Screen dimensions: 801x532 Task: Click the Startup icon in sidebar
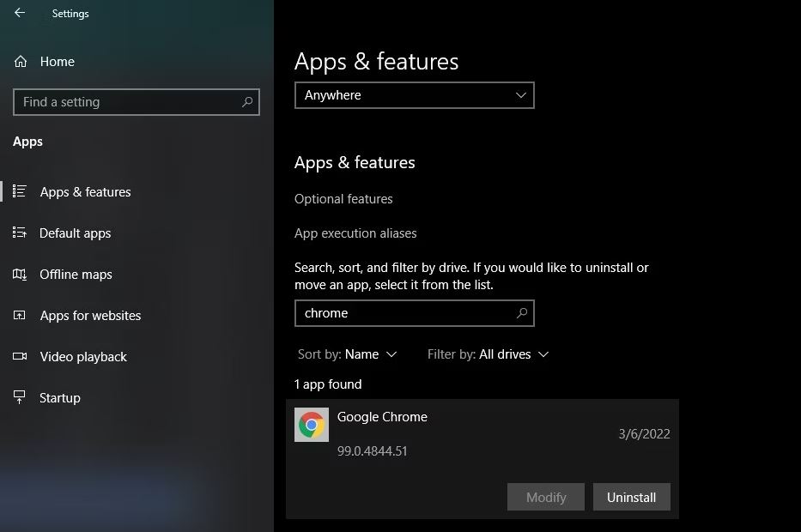pos(20,397)
